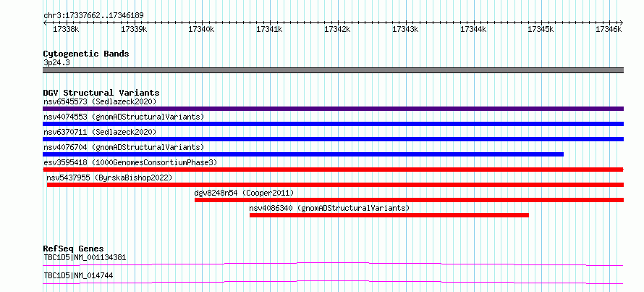Click the dgv8248n54 Cooper2011 red bar
This screenshot has height=292, width=644.
409,200
